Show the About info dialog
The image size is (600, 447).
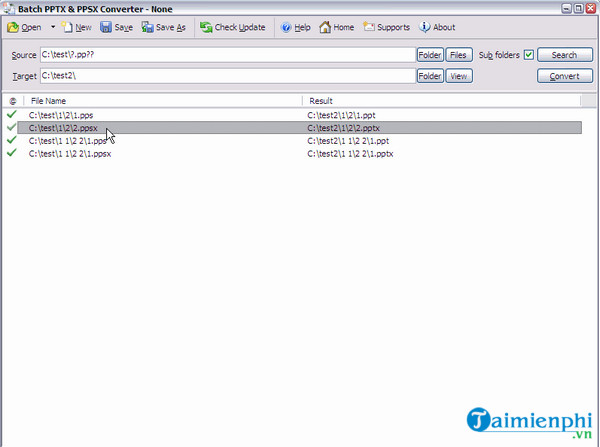click(x=437, y=27)
